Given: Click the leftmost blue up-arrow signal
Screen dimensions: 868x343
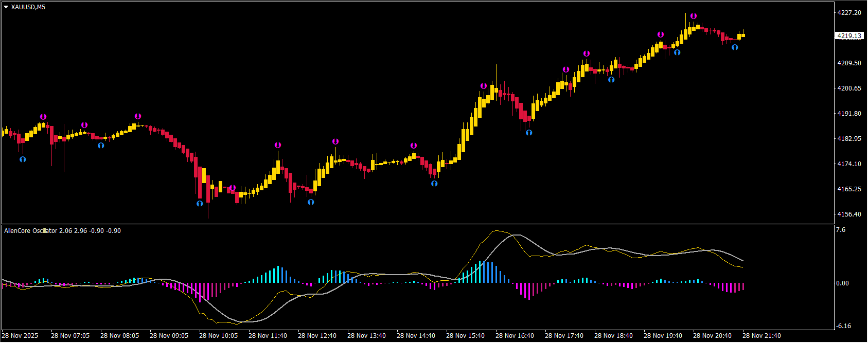Looking at the screenshot, I should point(23,159).
